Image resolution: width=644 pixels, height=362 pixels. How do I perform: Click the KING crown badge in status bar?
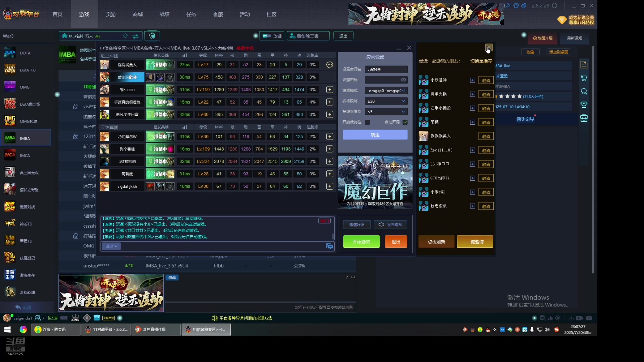pos(75,318)
